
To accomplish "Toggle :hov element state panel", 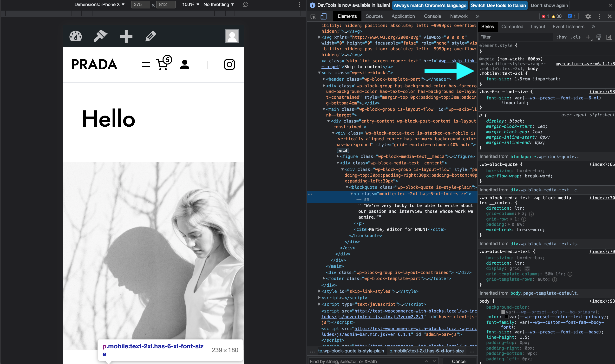I will (x=562, y=37).
